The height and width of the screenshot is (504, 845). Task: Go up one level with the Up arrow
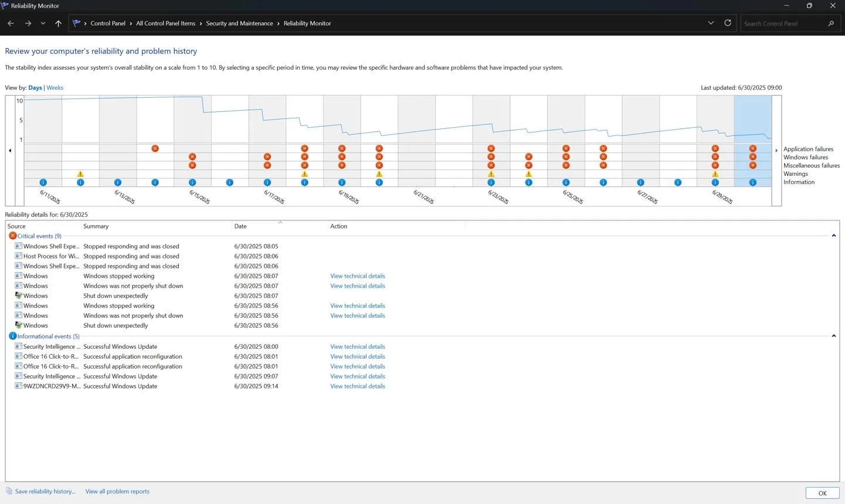point(58,23)
